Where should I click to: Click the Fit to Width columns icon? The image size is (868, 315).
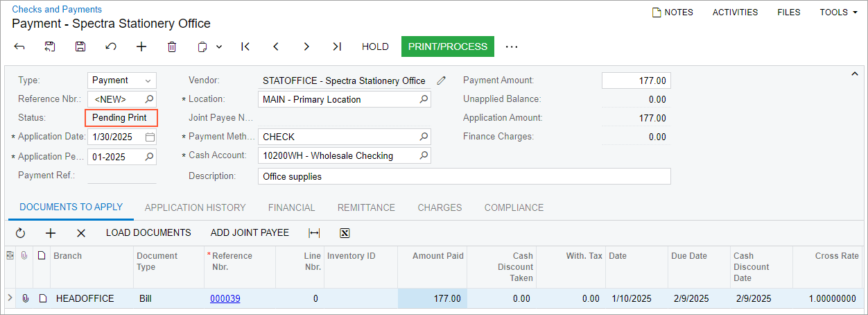(314, 233)
